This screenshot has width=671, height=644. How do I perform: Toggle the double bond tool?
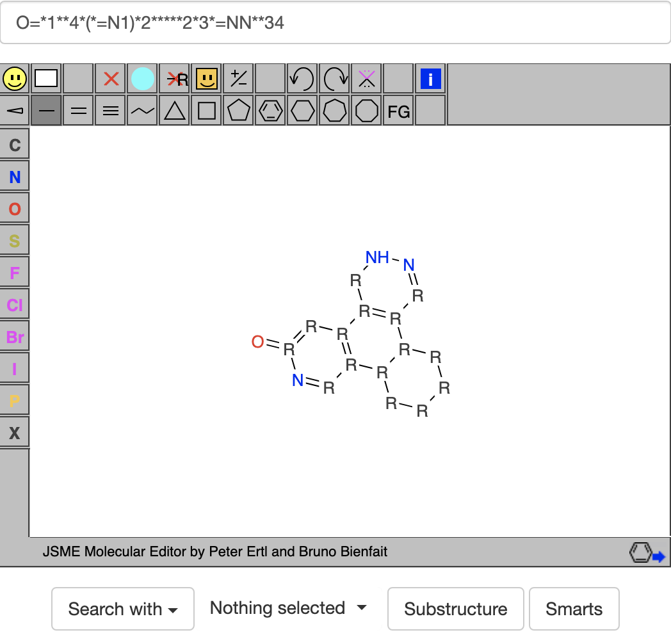tap(79, 111)
